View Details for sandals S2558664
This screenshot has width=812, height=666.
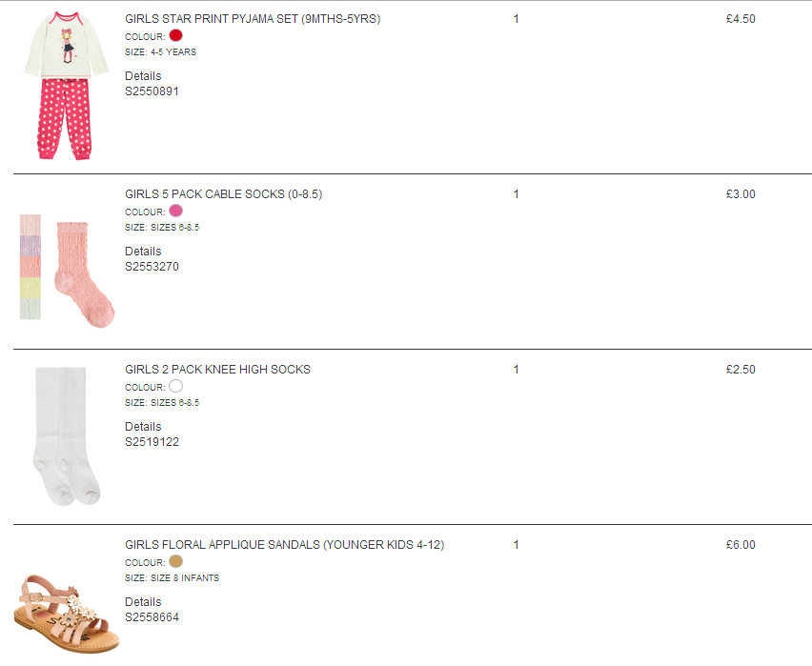point(143,602)
